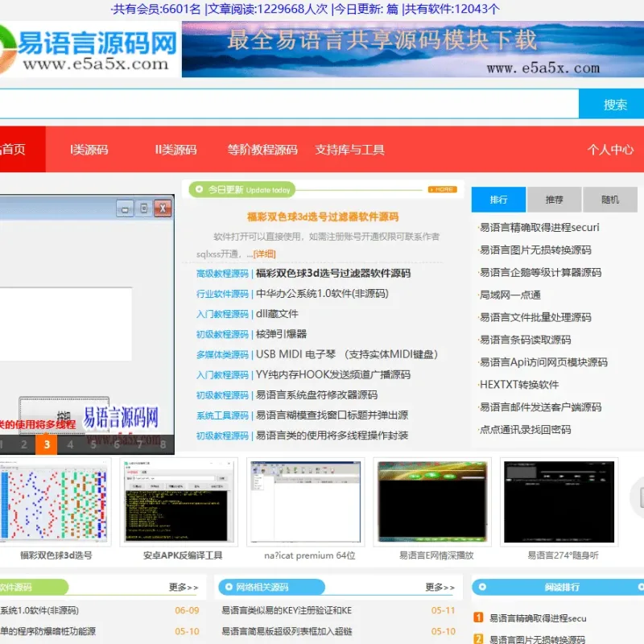This screenshot has width=644, height=644.
Task: Go to 个人中心 personal center
Action: click(x=610, y=150)
